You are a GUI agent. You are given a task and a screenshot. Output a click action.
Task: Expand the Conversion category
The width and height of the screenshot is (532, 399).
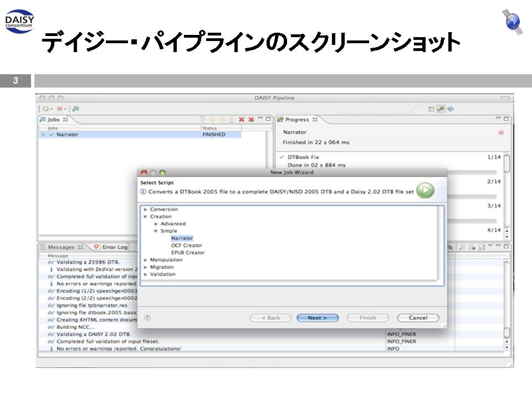[x=146, y=209]
